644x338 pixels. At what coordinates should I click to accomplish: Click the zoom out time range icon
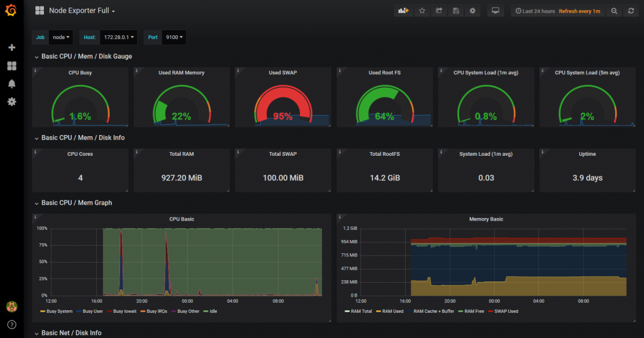click(614, 11)
